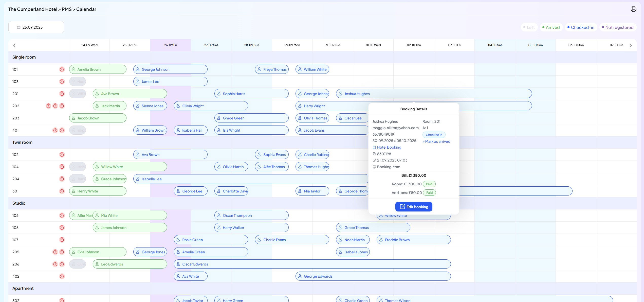Toggle the Checked-in status filter
644x302 pixels.
point(581,27)
